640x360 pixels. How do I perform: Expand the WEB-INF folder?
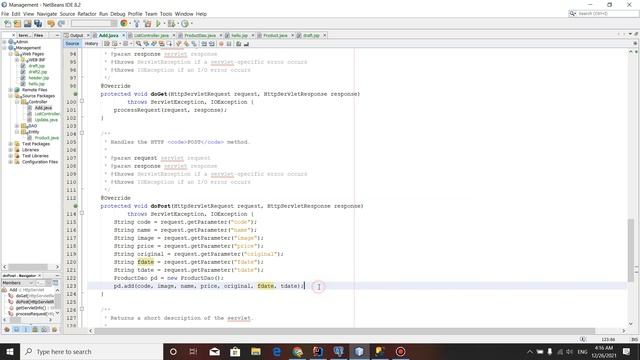17,60
